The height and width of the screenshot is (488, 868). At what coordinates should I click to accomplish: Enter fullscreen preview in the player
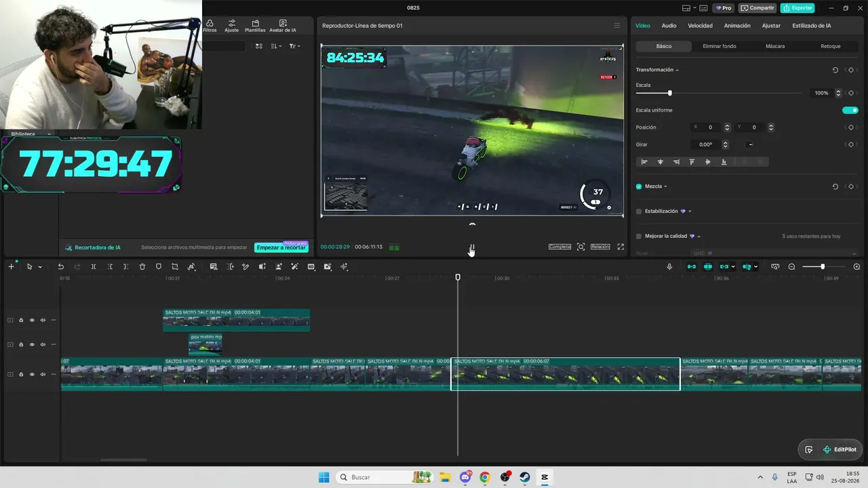point(620,247)
